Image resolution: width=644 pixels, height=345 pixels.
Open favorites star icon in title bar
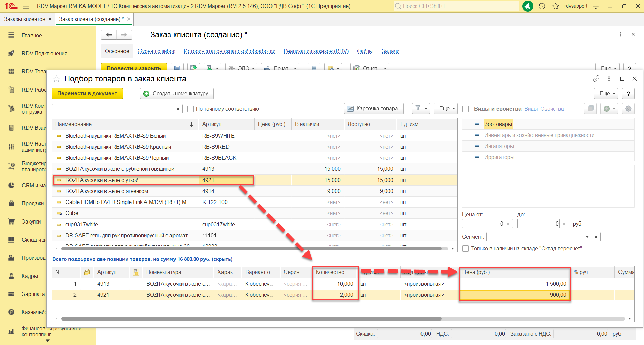[x=556, y=6]
